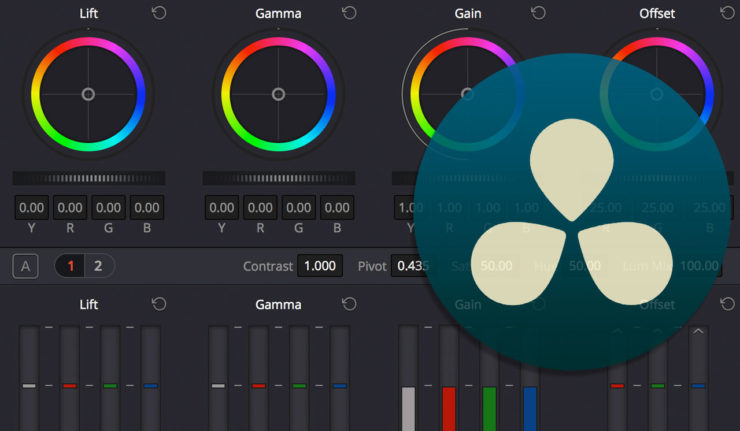Image resolution: width=740 pixels, height=431 pixels.
Task: Click the Gain green bar
Action: coord(489,409)
